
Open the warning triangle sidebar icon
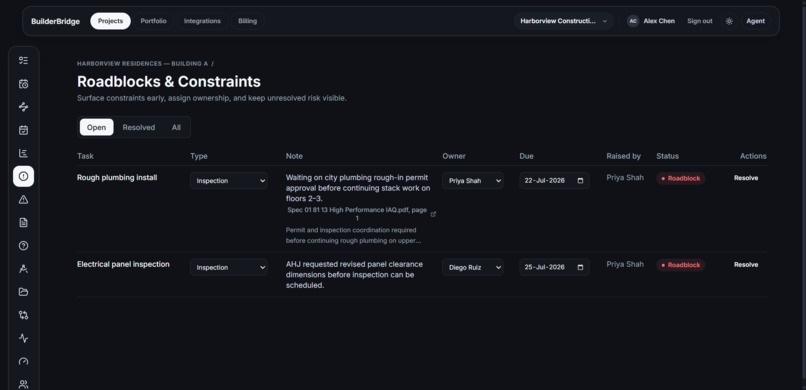coord(23,199)
